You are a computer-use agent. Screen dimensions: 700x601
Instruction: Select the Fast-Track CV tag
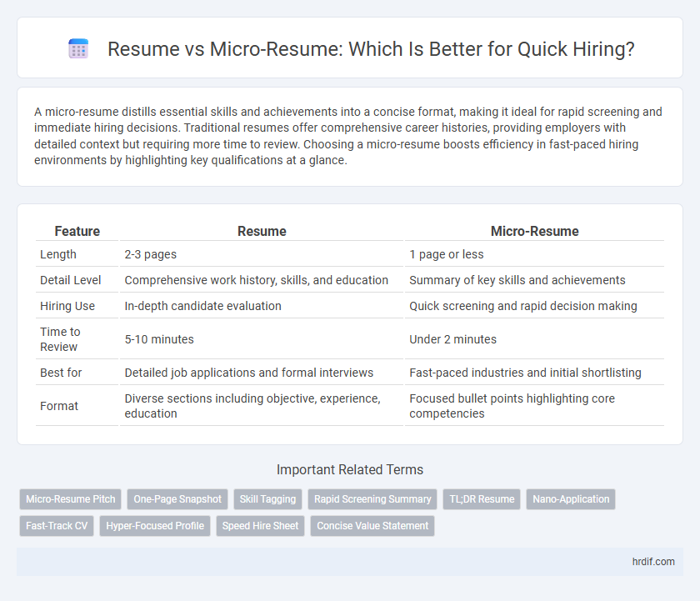pos(57,526)
